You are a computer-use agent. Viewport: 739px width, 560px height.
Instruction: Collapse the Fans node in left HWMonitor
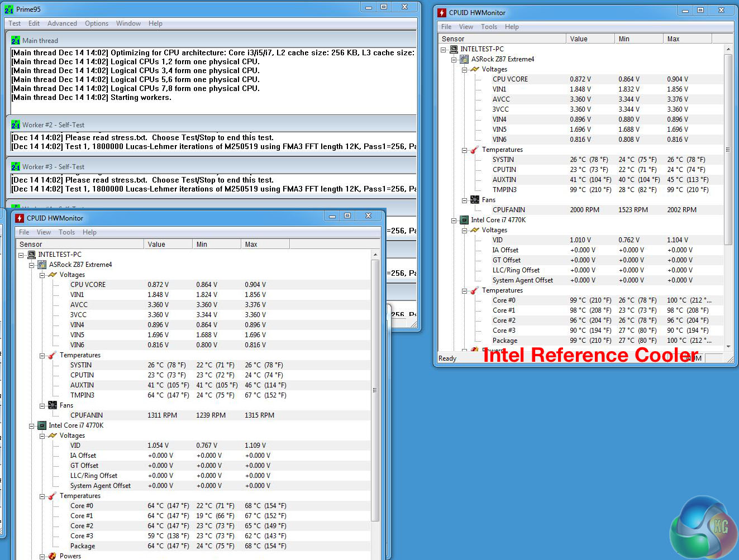click(x=42, y=406)
